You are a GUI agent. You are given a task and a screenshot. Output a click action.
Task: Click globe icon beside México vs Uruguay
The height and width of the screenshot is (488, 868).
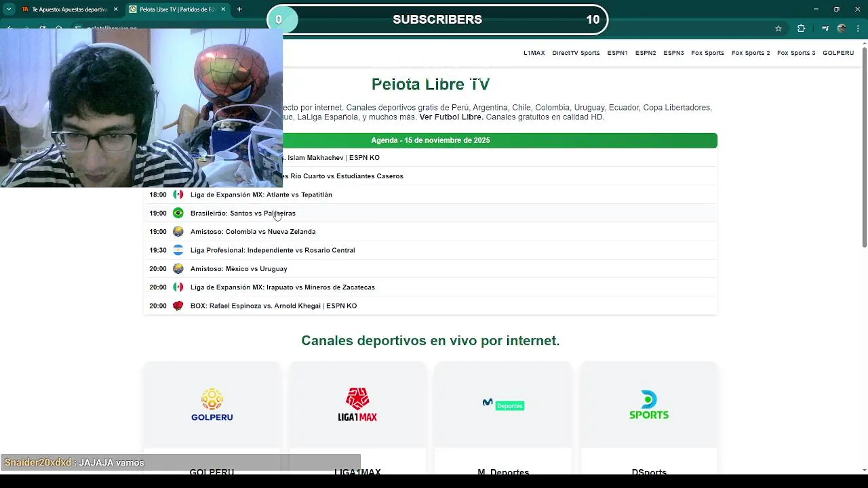point(178,269)
